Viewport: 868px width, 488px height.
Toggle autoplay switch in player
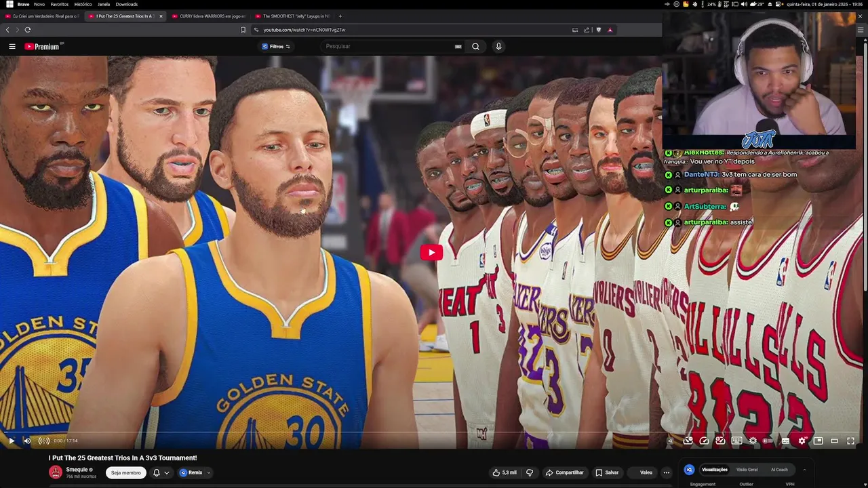click(769, 441)
